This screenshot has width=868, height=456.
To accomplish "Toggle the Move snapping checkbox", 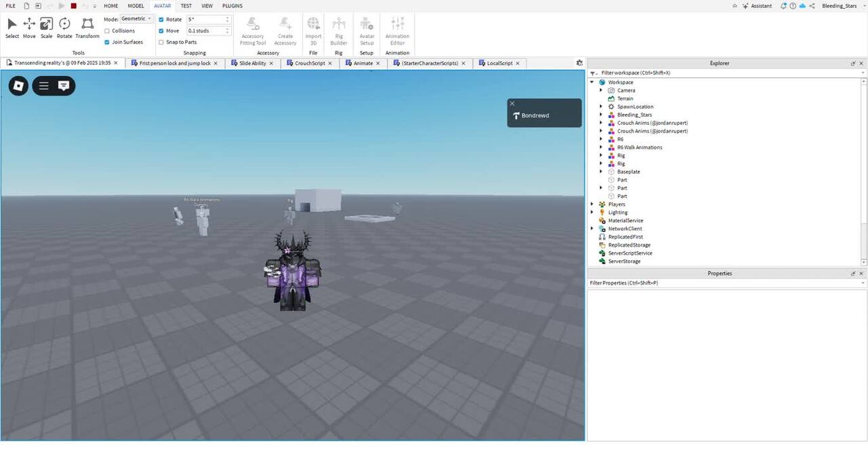I will tap(161, 30).
